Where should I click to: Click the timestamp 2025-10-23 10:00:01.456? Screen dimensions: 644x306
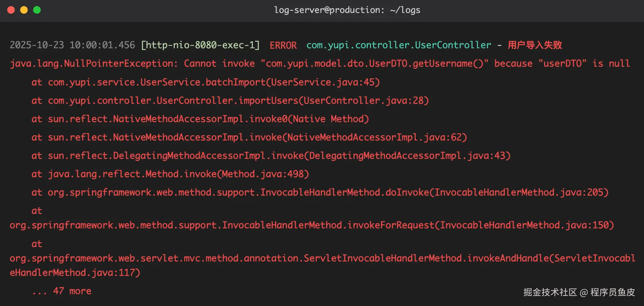[x=72, y=45]
